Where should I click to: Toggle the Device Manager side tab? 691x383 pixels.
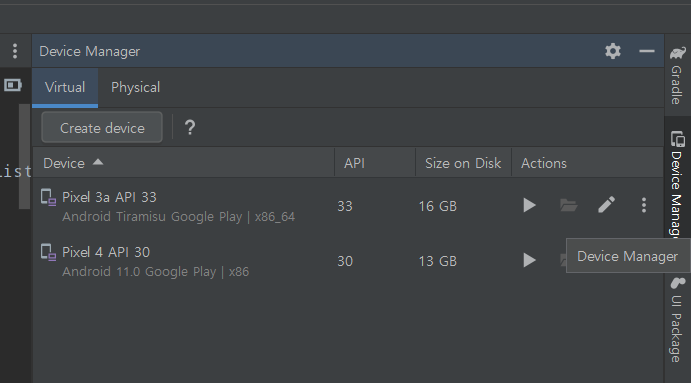pos(677,185)
